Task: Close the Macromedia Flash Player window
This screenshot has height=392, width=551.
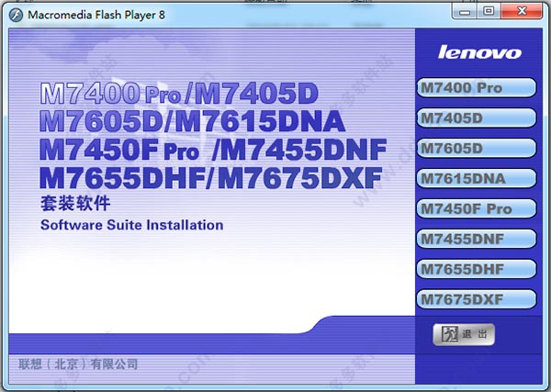Action: click(x=522, y=12)
